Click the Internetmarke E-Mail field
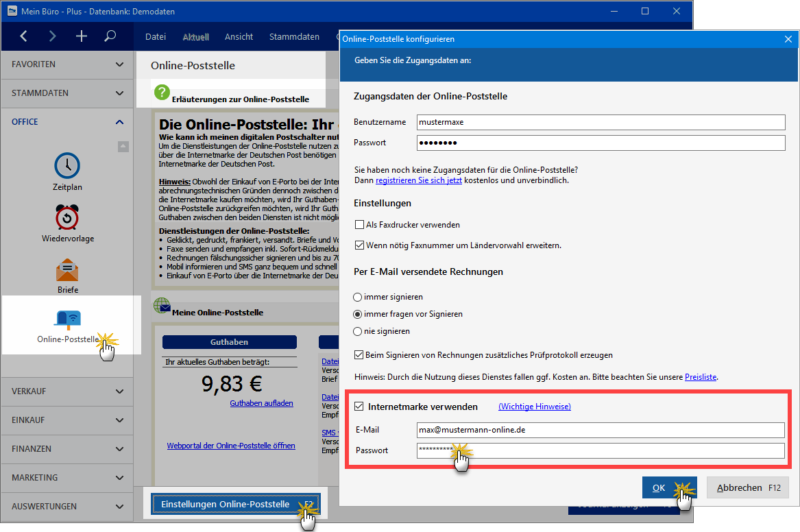This screenshot has width=800, height=532. pos(601,430)
